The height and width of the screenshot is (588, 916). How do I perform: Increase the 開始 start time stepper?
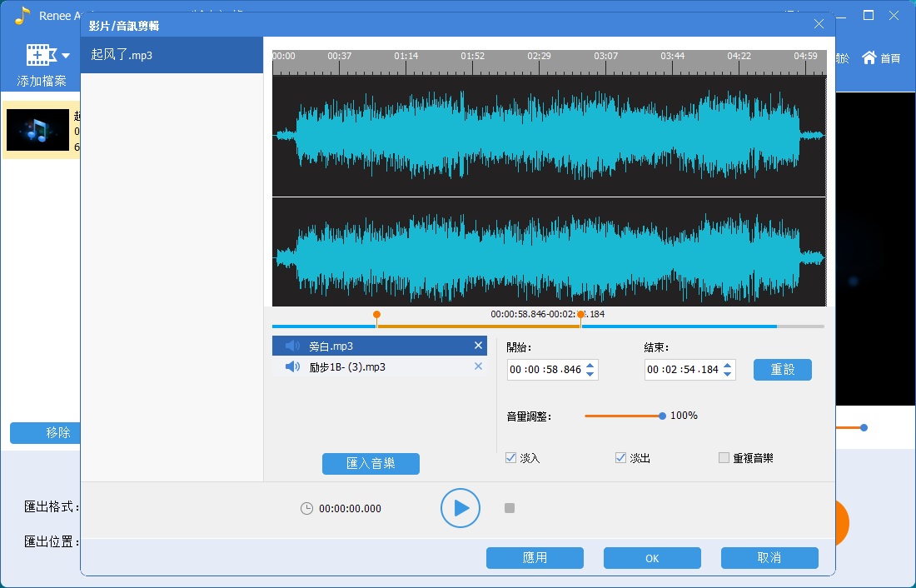(x=590, y=365)
